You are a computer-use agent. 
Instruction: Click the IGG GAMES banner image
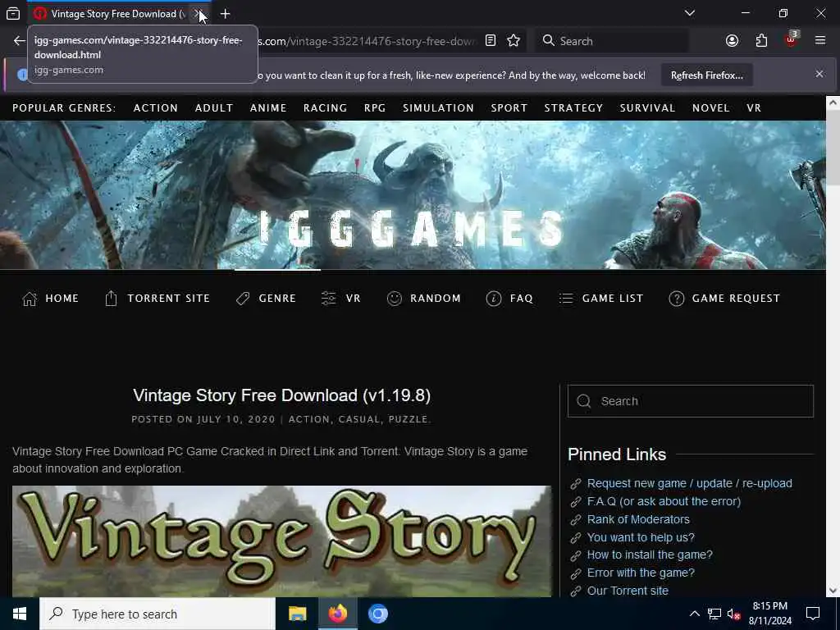click(x=413, y=195)
